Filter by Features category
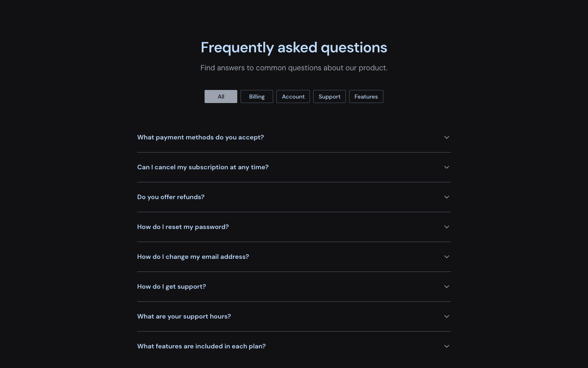 366,96
